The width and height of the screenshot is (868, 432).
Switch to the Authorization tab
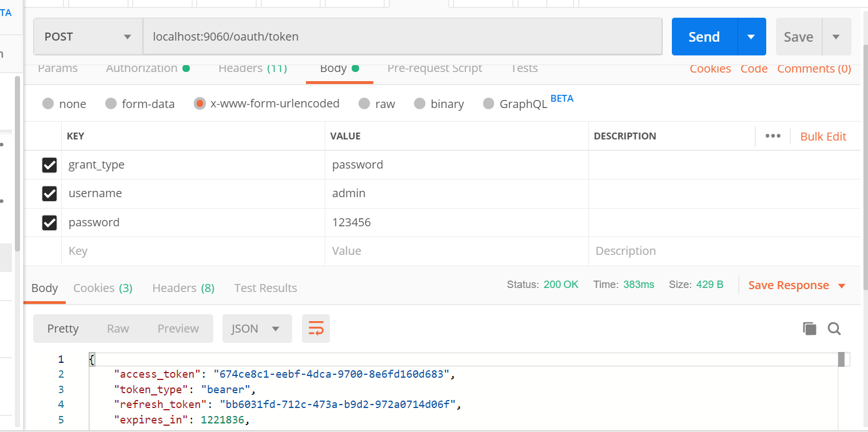click(148, 68)
